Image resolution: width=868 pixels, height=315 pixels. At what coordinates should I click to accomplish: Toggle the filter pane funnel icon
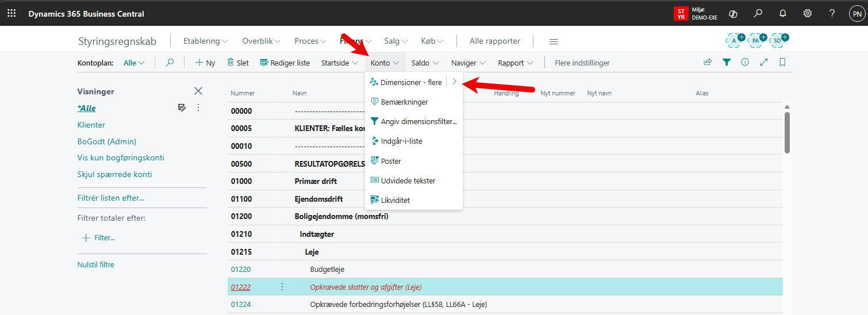pos(727,63)
